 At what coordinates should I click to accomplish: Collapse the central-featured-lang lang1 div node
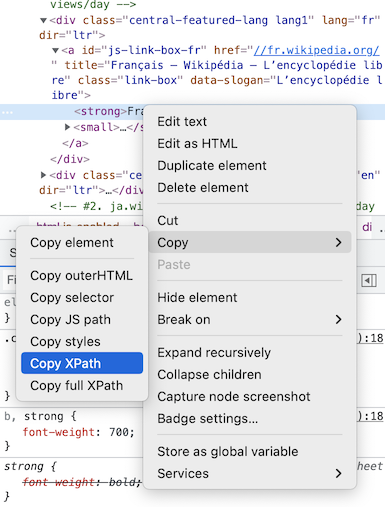[x=43, y=21]
